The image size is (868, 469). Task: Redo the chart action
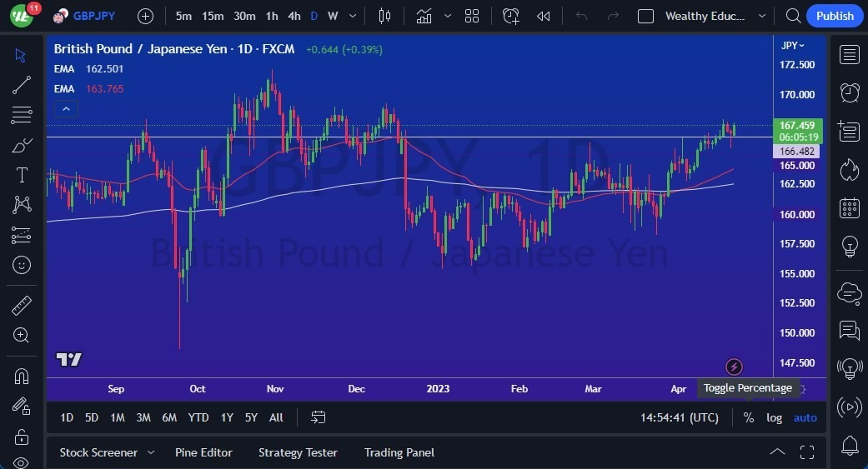[x=613, y=16]
